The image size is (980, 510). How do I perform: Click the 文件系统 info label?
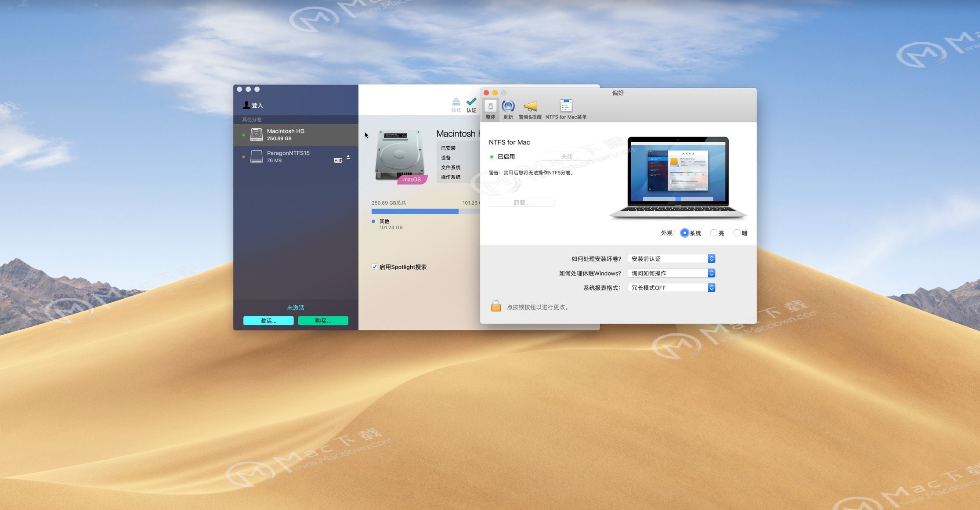(451, 167)
